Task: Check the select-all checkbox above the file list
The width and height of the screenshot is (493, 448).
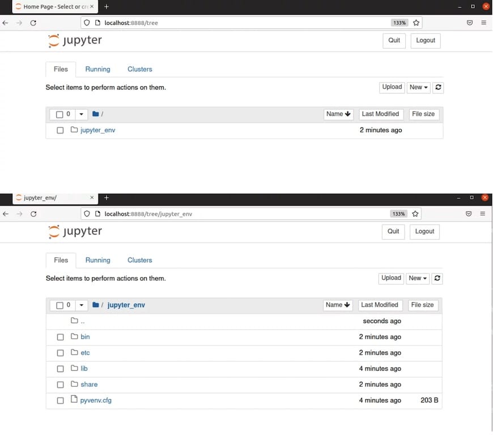Action: [60, 305]
